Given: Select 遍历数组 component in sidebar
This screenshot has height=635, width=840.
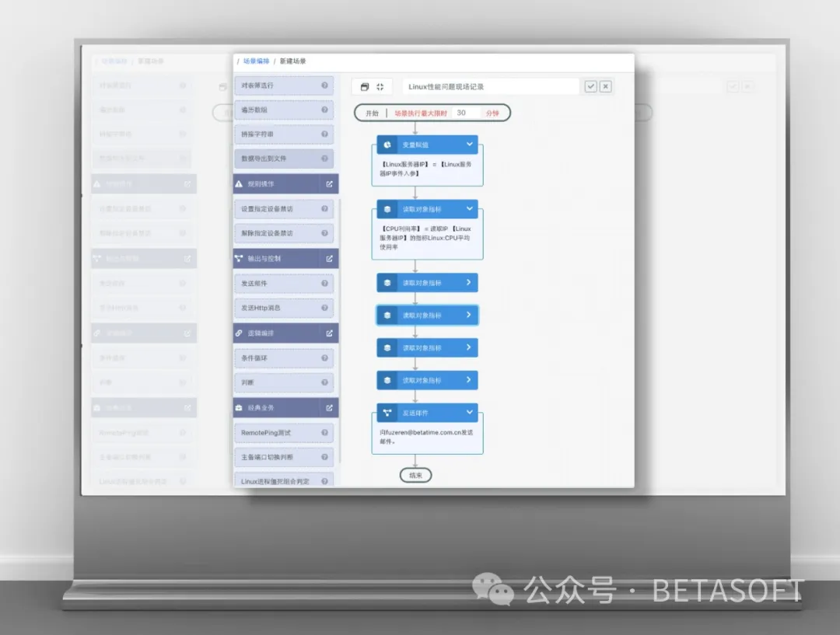Looking at the screenshot, I should point(284,110).
